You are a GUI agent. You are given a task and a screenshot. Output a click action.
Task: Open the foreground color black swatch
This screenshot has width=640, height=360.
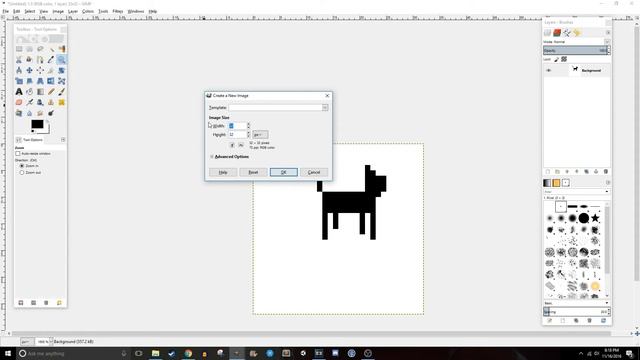pyautogui.click(x=37, y=124)
